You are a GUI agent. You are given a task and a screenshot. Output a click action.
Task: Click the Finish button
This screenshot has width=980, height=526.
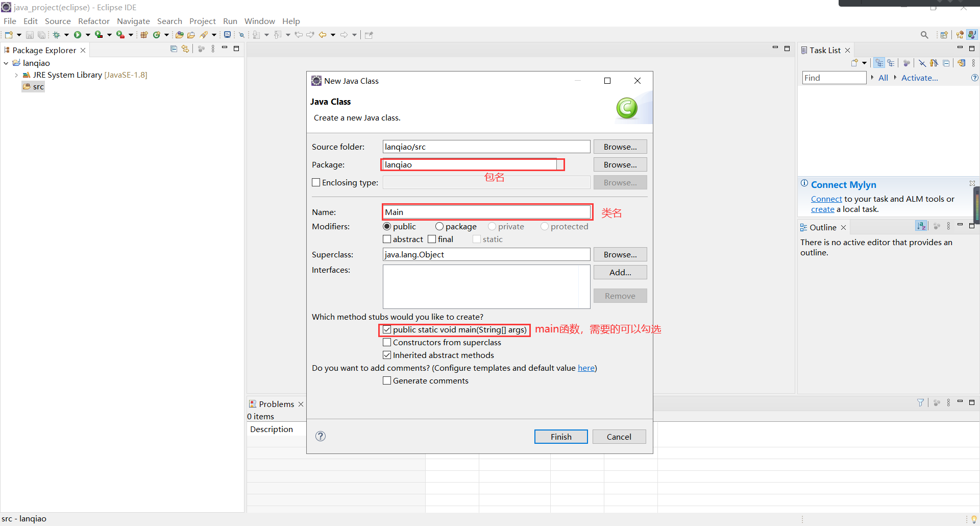tap(561, 437)
